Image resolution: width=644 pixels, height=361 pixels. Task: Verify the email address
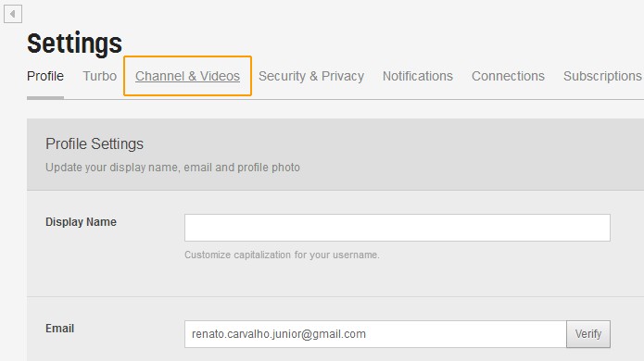tap(588, 334)
